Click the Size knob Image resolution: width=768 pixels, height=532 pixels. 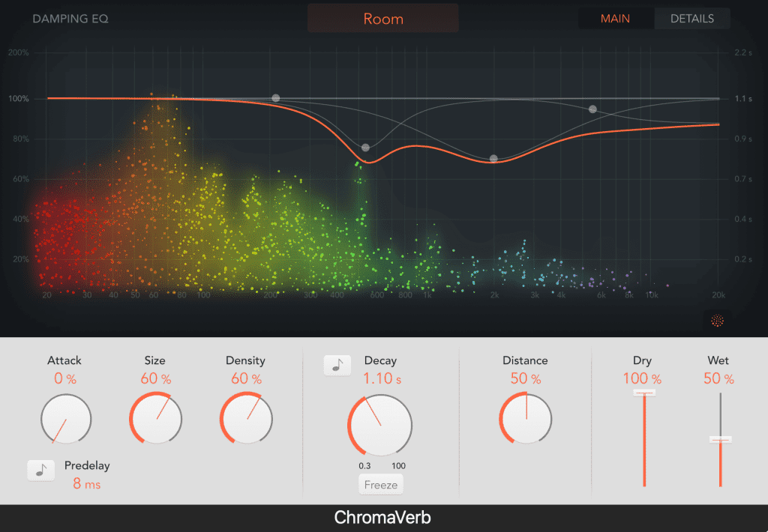(x=156, y=419)
